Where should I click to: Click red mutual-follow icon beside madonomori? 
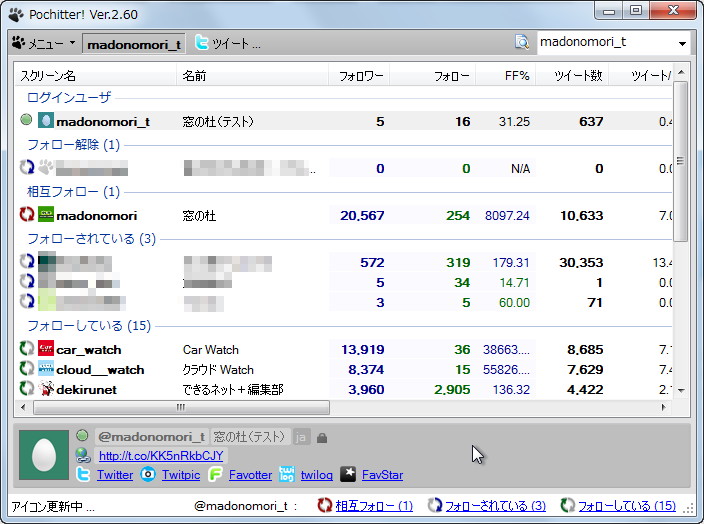(x=27, y=215)
